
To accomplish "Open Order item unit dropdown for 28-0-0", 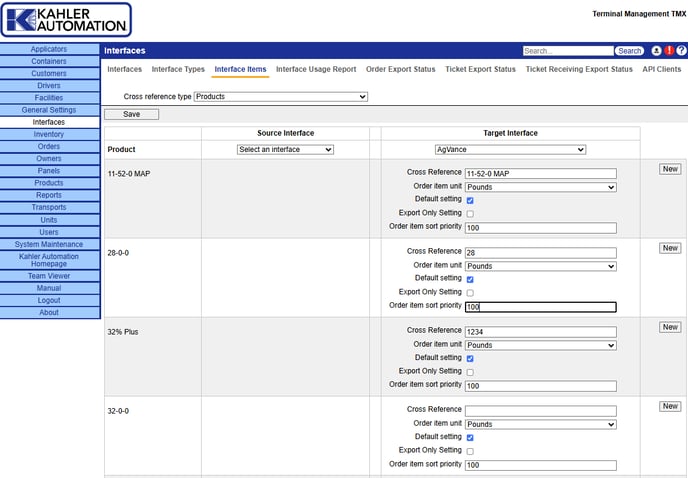I will click(x=541, y=266).
